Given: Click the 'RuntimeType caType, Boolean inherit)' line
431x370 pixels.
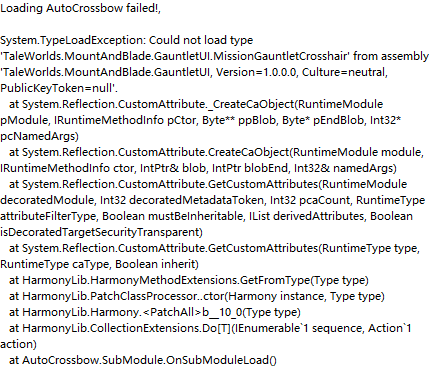Looking at the screenshot, I should point(99,264).
